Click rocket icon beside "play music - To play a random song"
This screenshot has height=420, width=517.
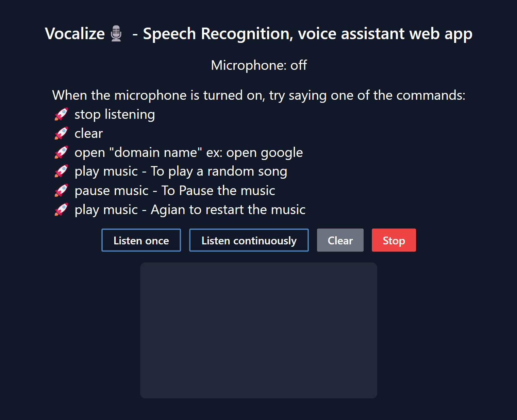click(61, 172)
